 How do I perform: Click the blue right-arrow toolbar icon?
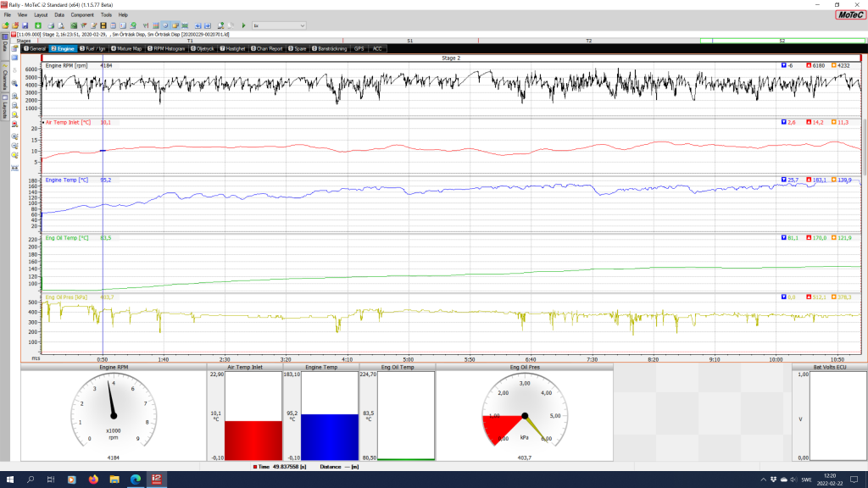click(208, 25)
